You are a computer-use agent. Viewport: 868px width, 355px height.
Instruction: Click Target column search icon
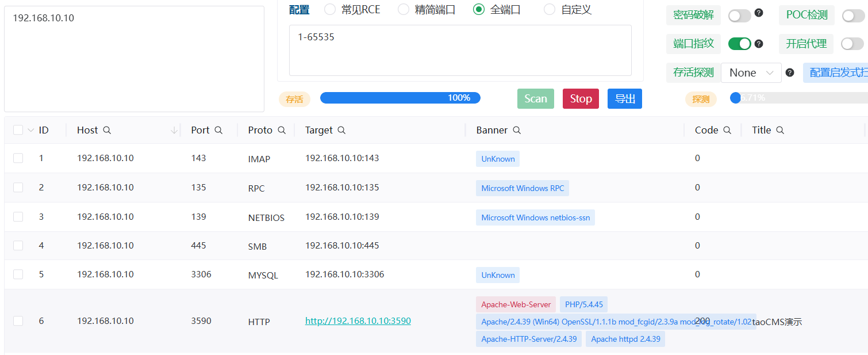(341, 131)
